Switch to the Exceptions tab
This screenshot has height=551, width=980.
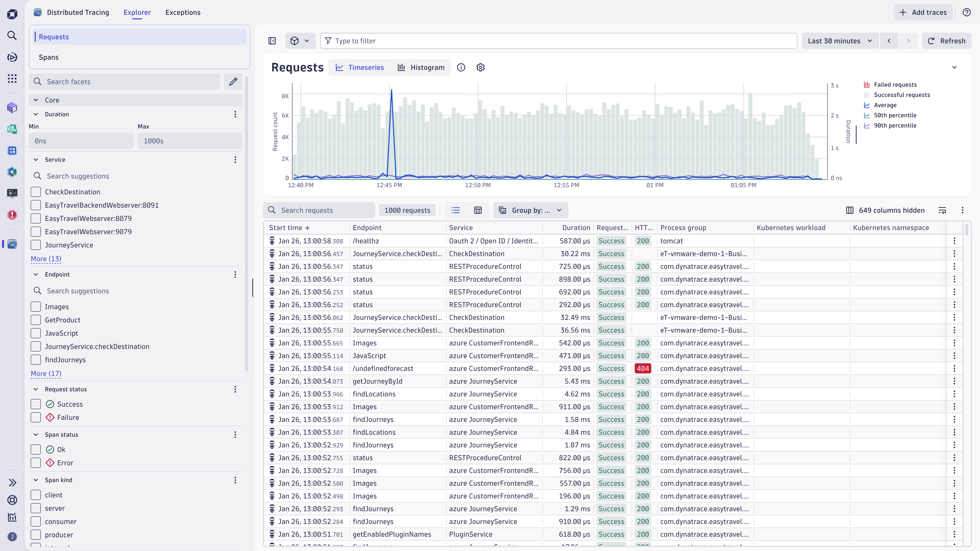pyautogui.click(x=183, y=12)
